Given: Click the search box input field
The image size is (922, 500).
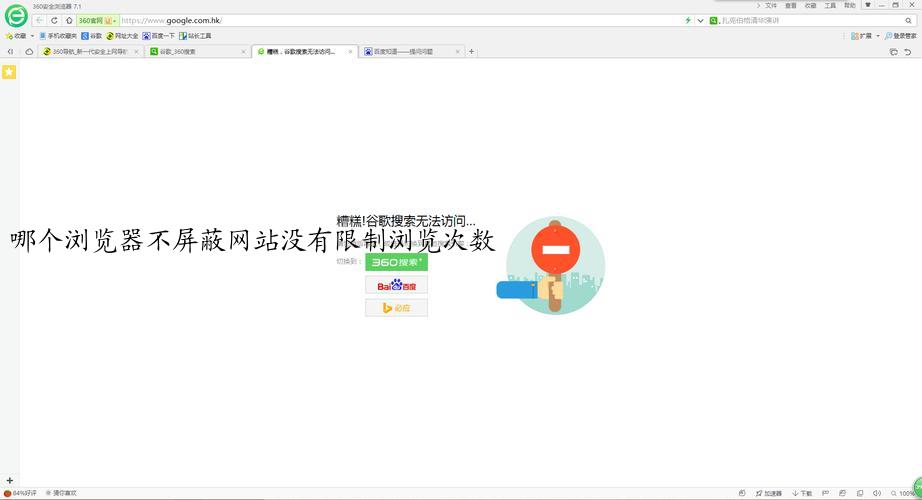Looking at the screenshot, I should pos(810,21).
